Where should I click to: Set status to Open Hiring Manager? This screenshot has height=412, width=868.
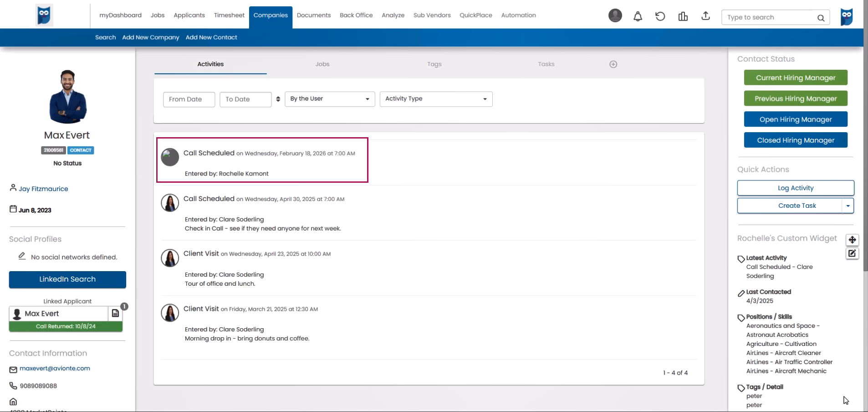[796, 119]
